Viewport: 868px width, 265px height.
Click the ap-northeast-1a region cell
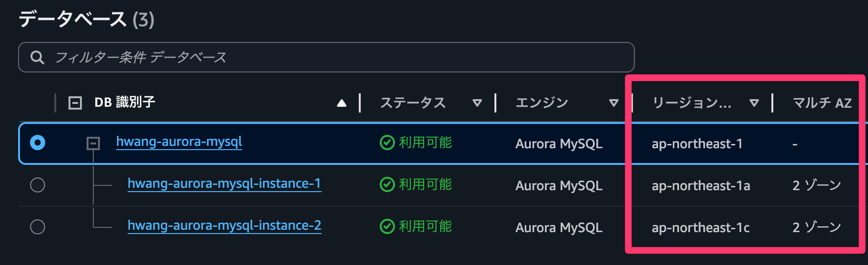point(700,185)
